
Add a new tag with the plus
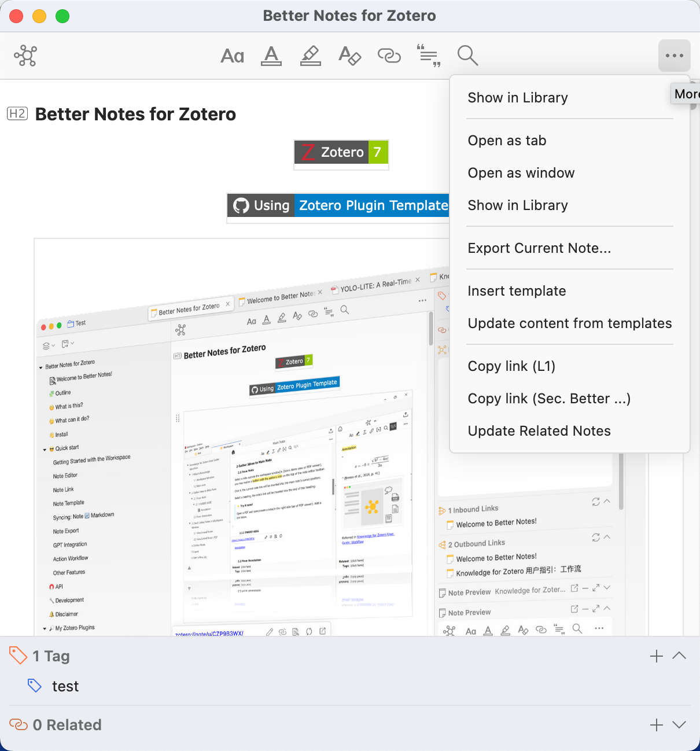pos(657,656)
